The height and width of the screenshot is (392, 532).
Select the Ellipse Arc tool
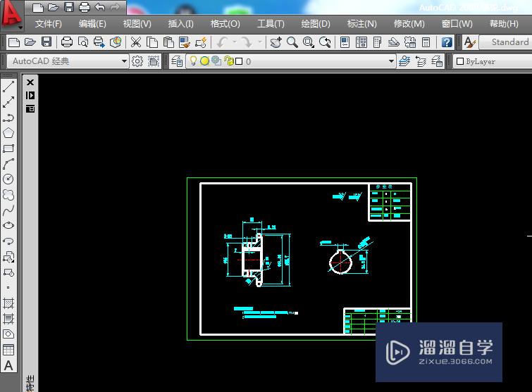point(8,241)
